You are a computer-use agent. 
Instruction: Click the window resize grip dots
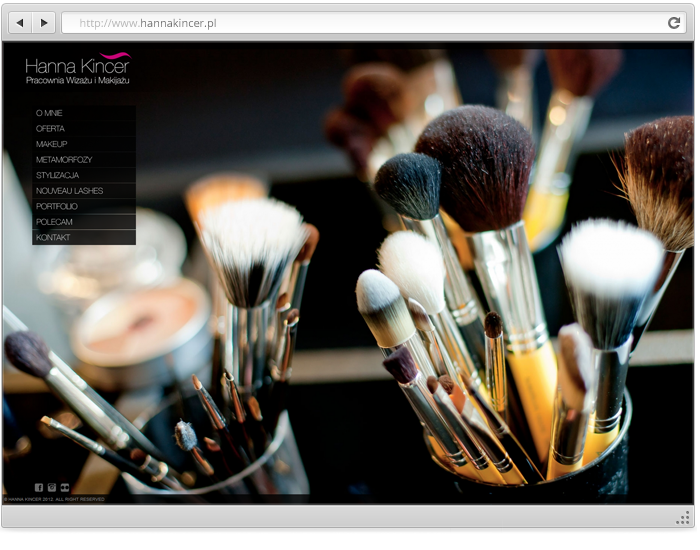[683, 518]
